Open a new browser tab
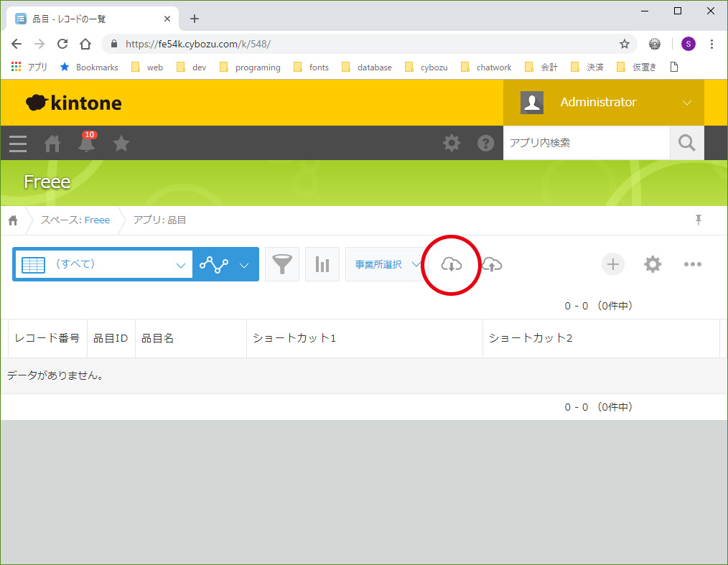The width and height of the screenshot is (728, 565). point(195,19)
